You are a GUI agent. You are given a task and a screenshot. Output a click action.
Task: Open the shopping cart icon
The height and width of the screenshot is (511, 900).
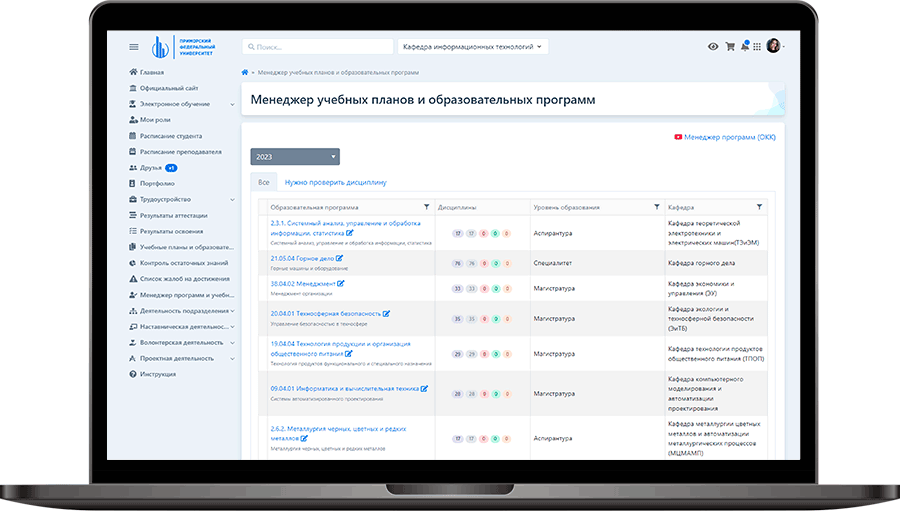point(730,47)
